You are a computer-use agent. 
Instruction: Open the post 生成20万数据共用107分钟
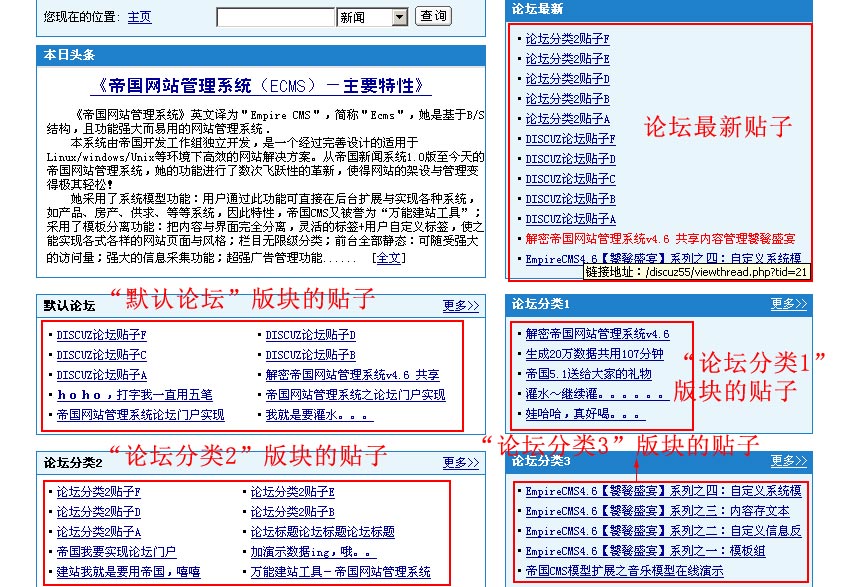pyautogui.click(x=594, y=354)
